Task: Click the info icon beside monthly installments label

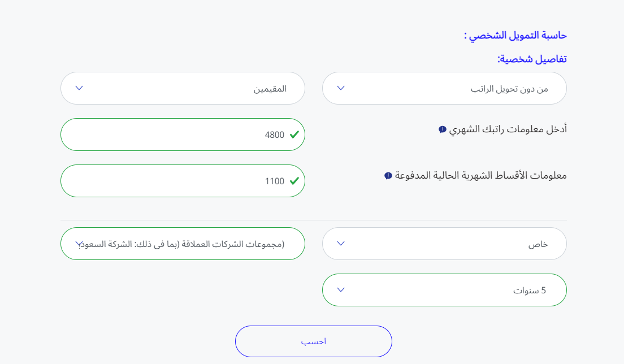Action: (388, 175)
